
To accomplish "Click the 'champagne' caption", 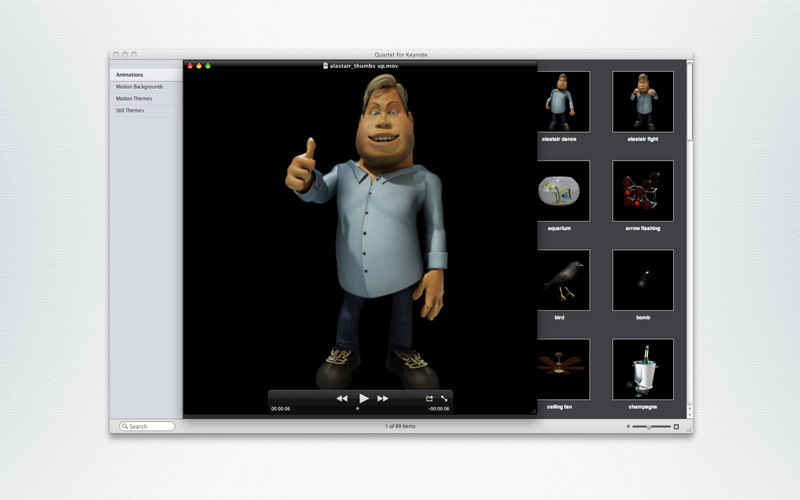I will 643,407.
